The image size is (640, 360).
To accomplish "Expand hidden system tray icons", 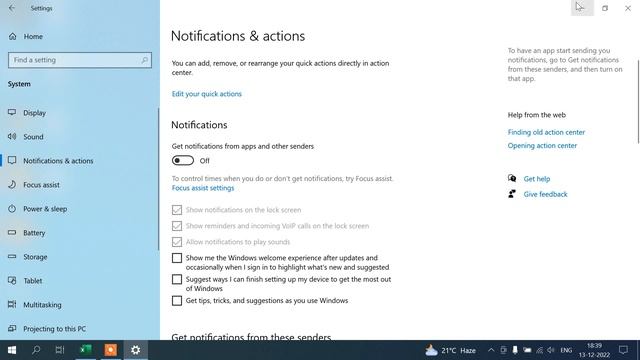I will 491,350.
